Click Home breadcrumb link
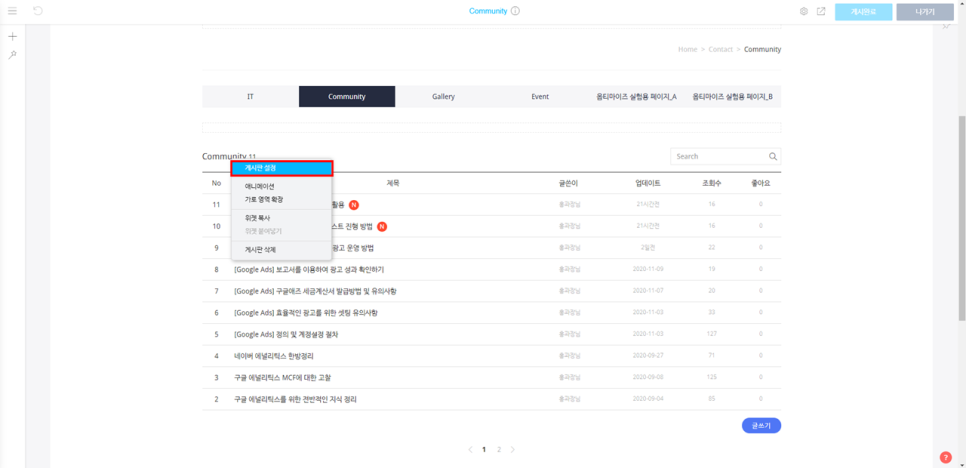966x468 pixels. pyautogui.click(x=688, y=49)
